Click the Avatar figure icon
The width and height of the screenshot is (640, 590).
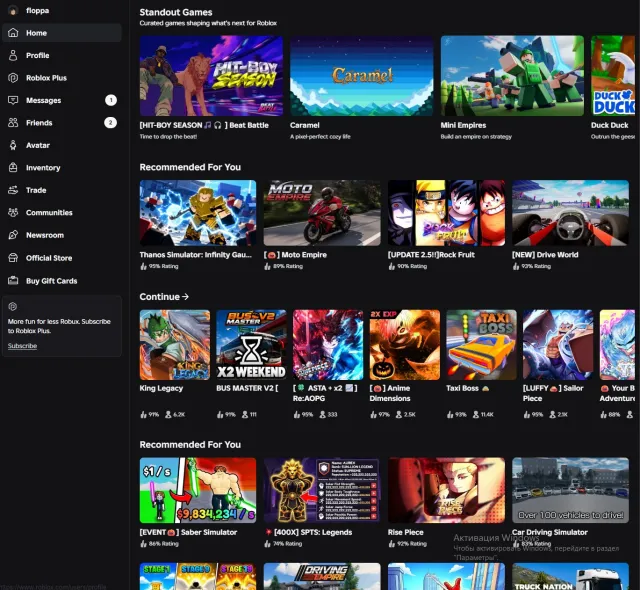13,145
